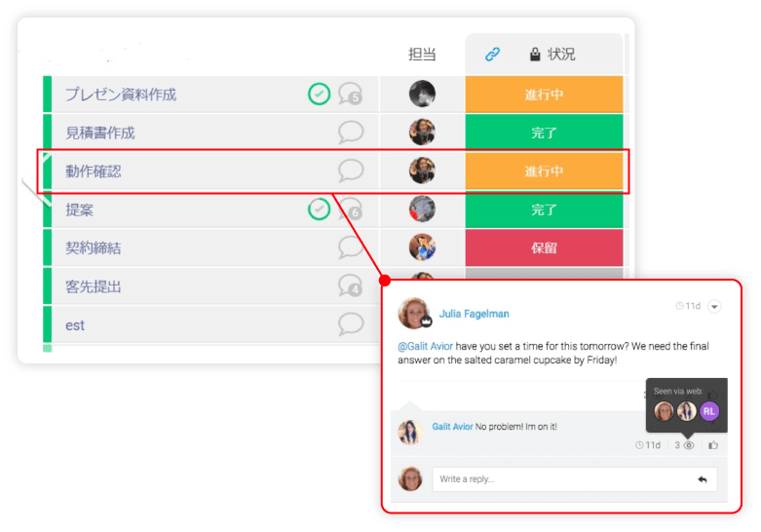This screenshot has width=761, height=532.
Task: Open comments on 客先提出 row
Action: 351,285
